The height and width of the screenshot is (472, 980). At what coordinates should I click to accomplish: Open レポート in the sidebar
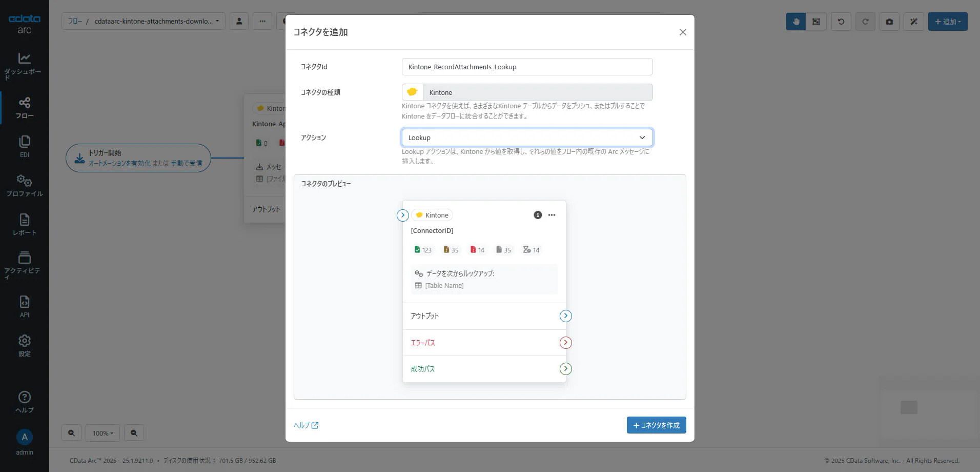pyautogui.click(x=24, y=224)
